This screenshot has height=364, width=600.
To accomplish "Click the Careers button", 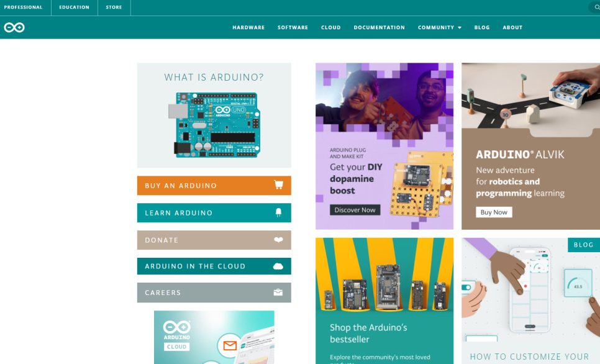I will 214,293.
